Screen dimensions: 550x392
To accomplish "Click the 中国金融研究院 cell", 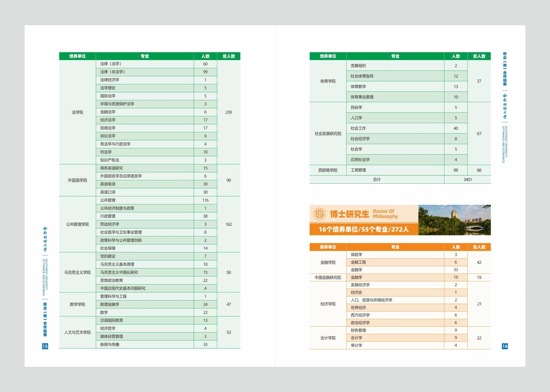I will pos(328,278).
